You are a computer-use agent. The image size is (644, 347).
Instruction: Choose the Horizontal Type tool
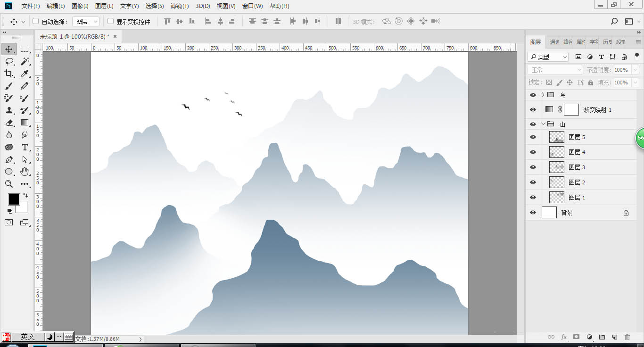[25, 147]
